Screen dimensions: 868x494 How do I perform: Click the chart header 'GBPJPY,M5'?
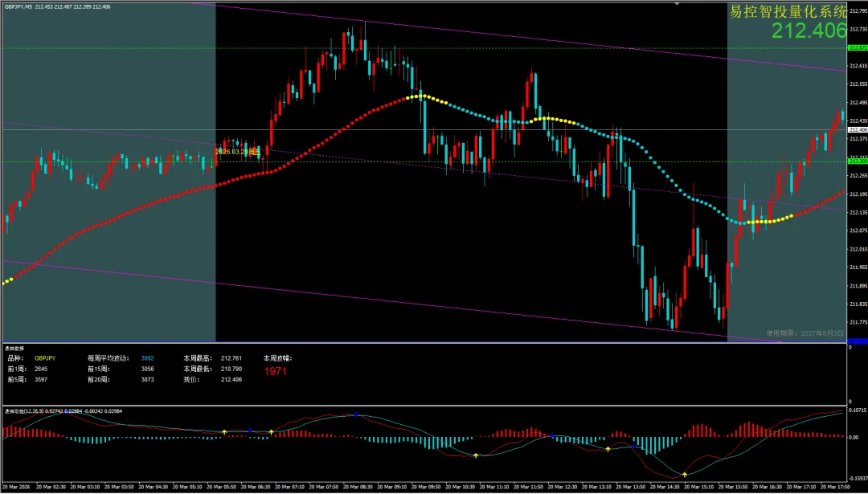(17, 6)
